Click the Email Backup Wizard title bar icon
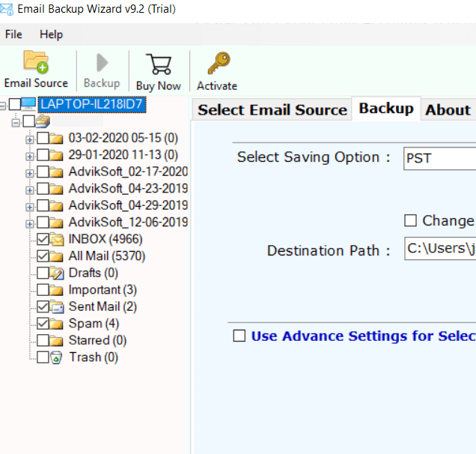 tap(7, 9)
